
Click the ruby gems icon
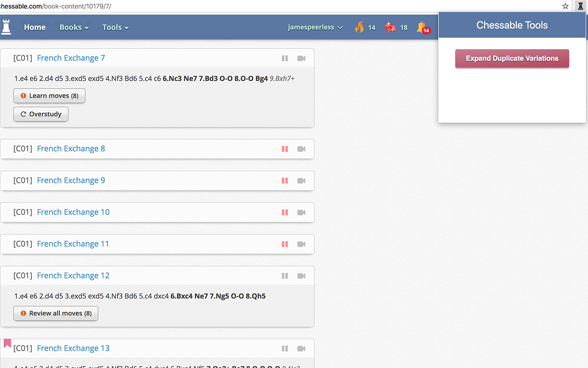click(x=390, y=28)
